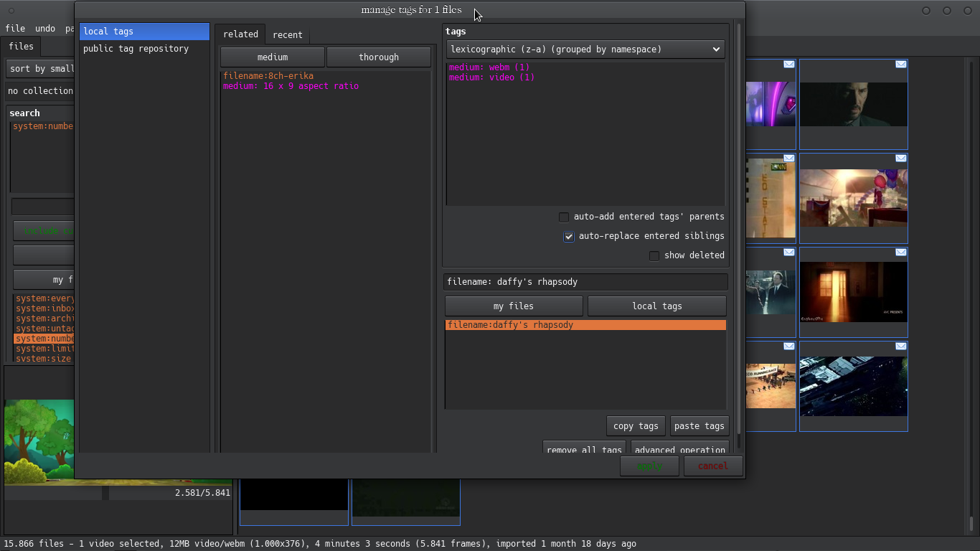Click the video preview progress bar
The height and width of the screenshot is (551, 980).
coord(118,493)
